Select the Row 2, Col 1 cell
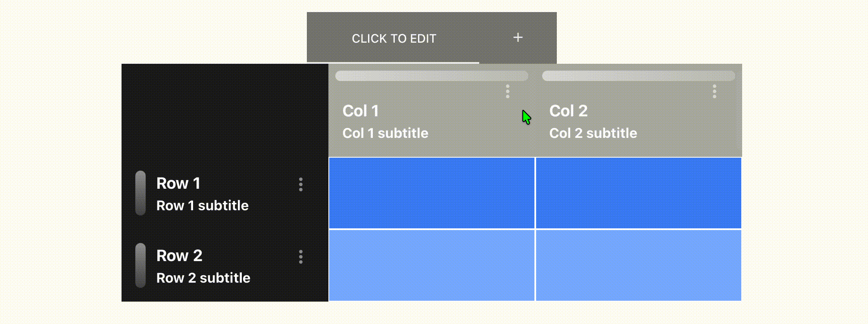868x324 pixels. pos(431,265)
